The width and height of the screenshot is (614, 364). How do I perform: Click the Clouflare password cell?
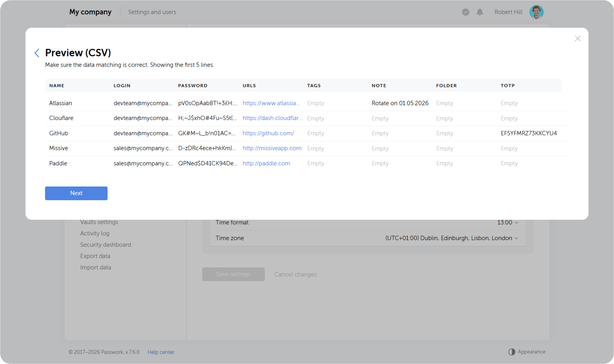207,118
